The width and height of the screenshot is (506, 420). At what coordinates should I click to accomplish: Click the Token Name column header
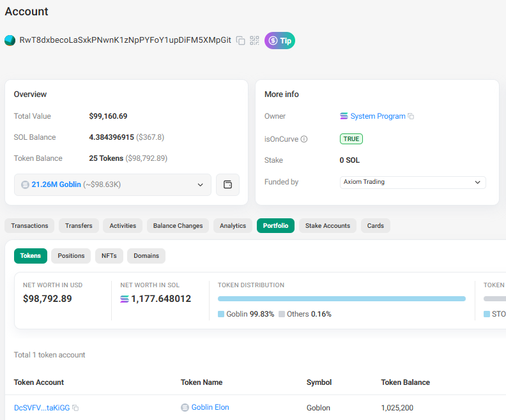click(201, 382)
